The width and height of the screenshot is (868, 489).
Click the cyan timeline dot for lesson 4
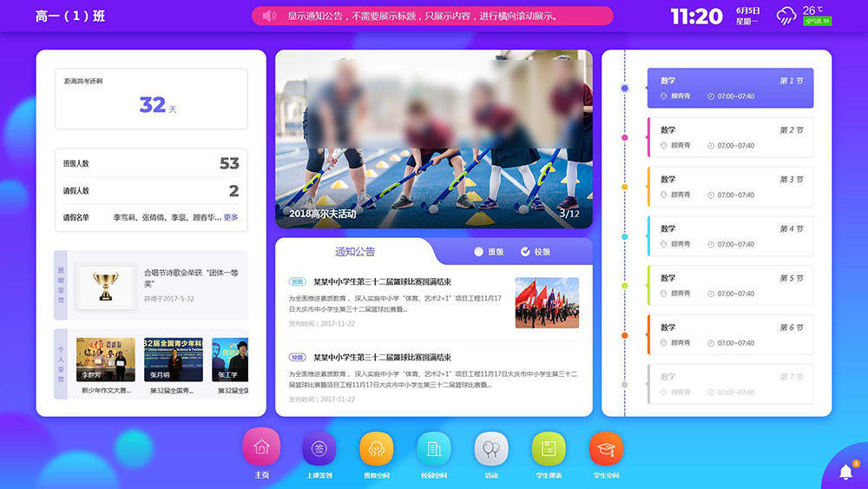click(x=625, y=236)
